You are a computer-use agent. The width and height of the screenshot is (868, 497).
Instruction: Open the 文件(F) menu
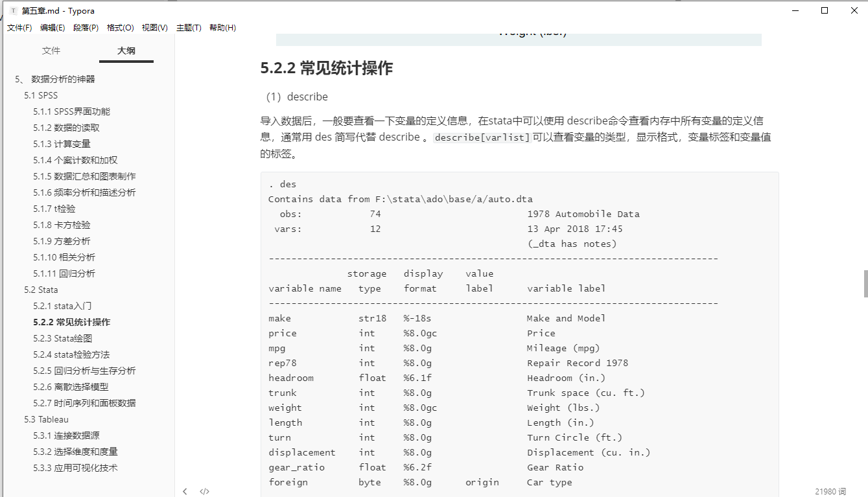click(x=19, y=28)
